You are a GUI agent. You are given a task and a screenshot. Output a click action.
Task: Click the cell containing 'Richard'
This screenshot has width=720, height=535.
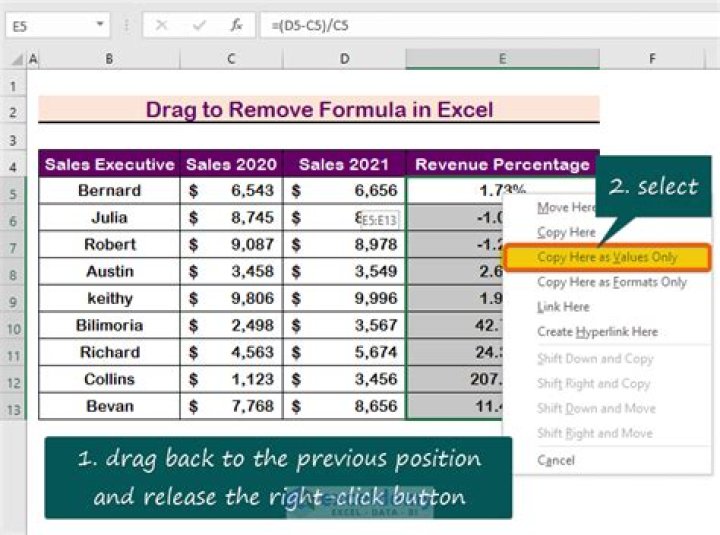(109, 352)
